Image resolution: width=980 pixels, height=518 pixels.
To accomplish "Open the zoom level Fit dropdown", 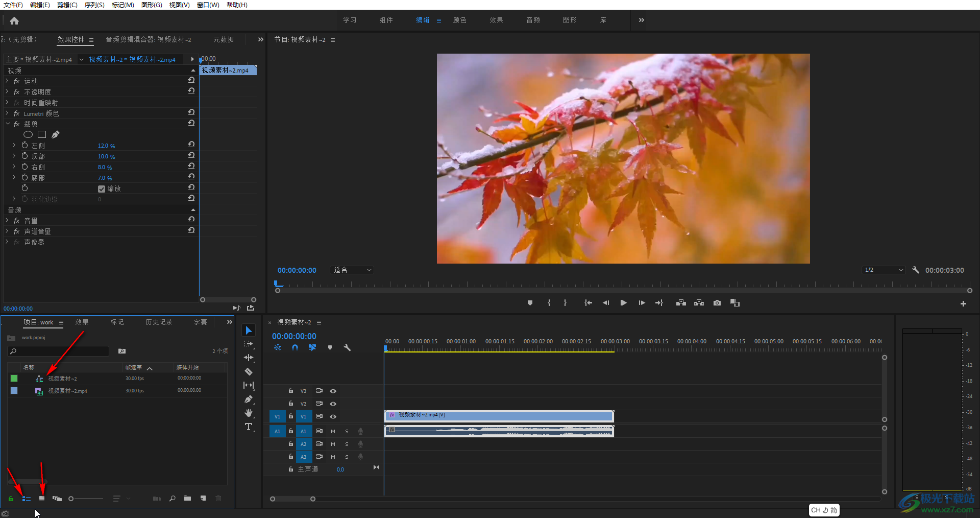I will pos(352,270).
